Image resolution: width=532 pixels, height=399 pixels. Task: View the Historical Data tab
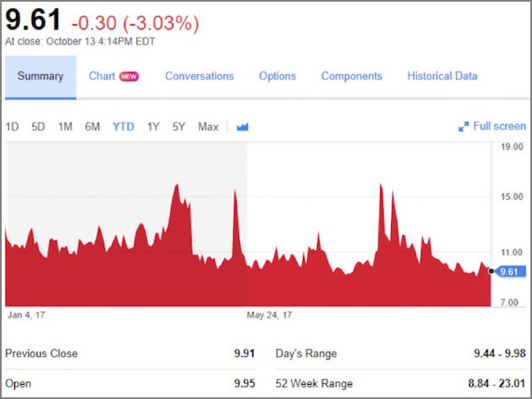[442, 76]
